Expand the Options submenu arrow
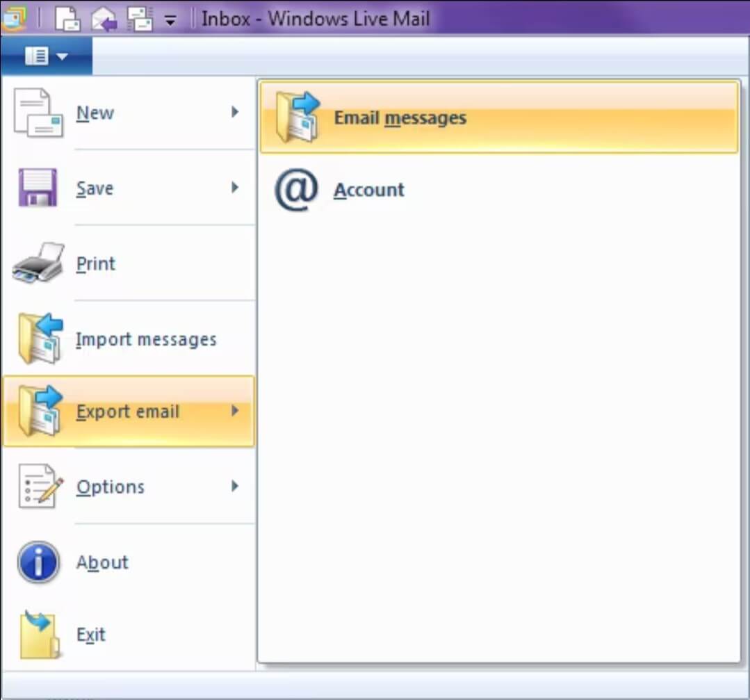The height and width of the screenshot is (700, 750). (235, 486)
